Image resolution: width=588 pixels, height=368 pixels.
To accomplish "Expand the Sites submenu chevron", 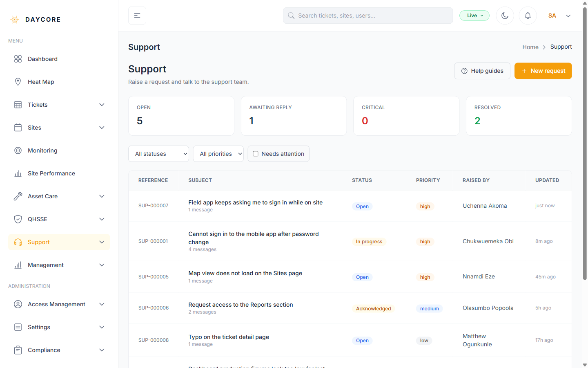I will [102, 128].
